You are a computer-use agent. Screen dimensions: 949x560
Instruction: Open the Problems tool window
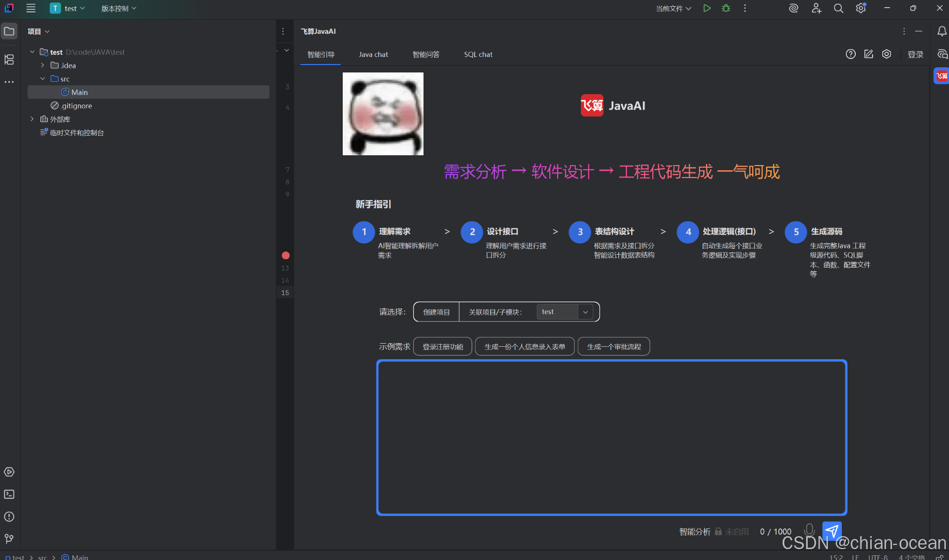click(9, 517)
